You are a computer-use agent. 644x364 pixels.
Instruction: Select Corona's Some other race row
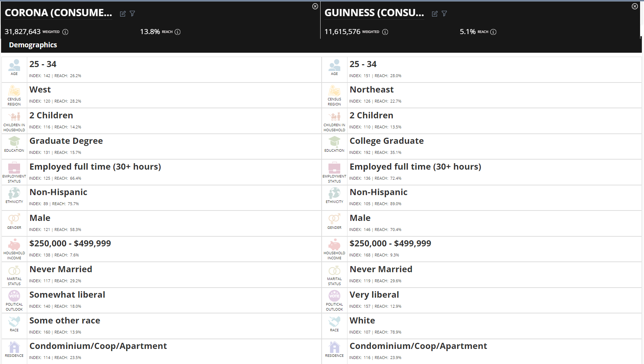(161, 326)
